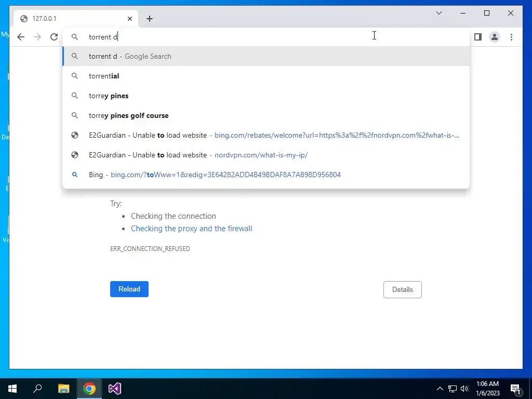Open the Windows Start menu

click(12, 389)
